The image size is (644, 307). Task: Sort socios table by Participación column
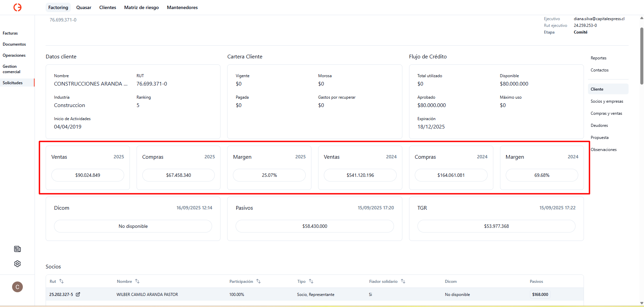pyautogui.click(x=258, y=281)
